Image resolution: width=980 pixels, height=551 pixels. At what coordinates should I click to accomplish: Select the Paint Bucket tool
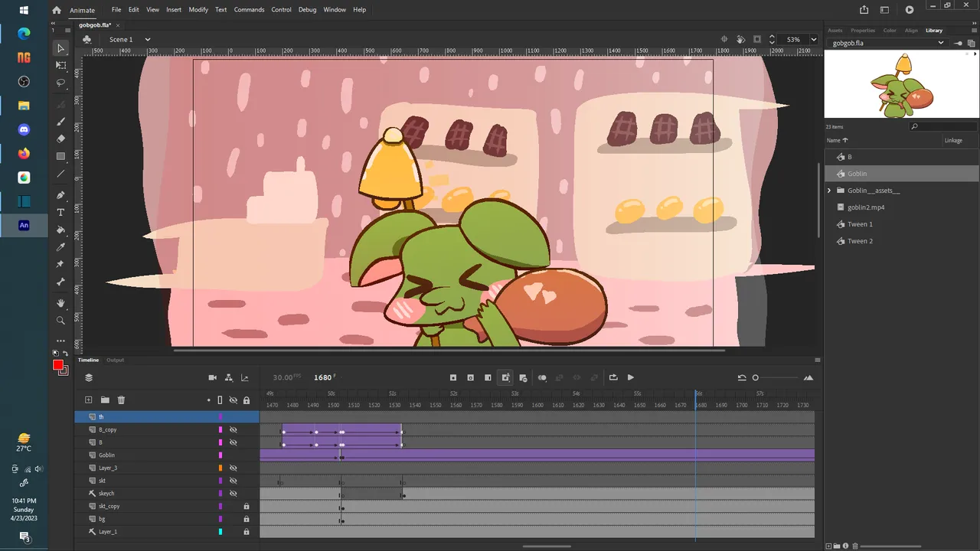[61, 230]
